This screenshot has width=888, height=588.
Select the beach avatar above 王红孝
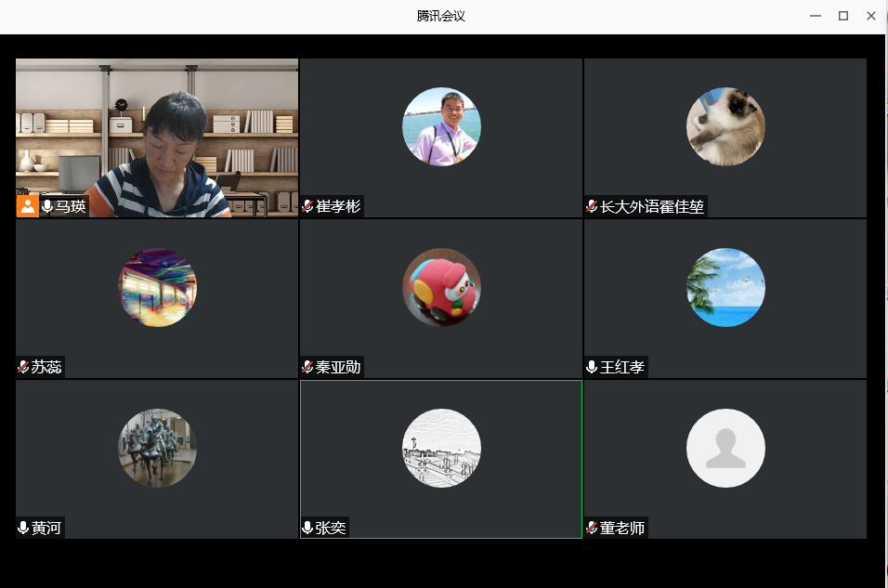click(x=725, y=287)
